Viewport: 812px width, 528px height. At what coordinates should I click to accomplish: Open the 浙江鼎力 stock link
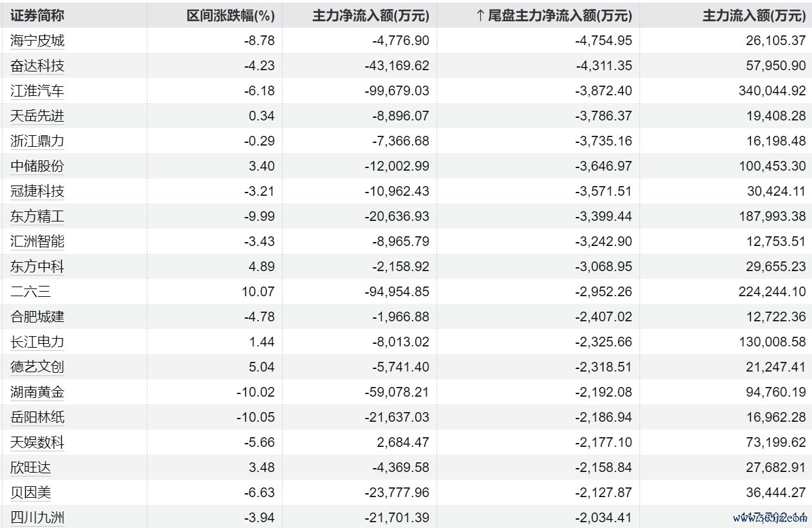coord(37,141)
